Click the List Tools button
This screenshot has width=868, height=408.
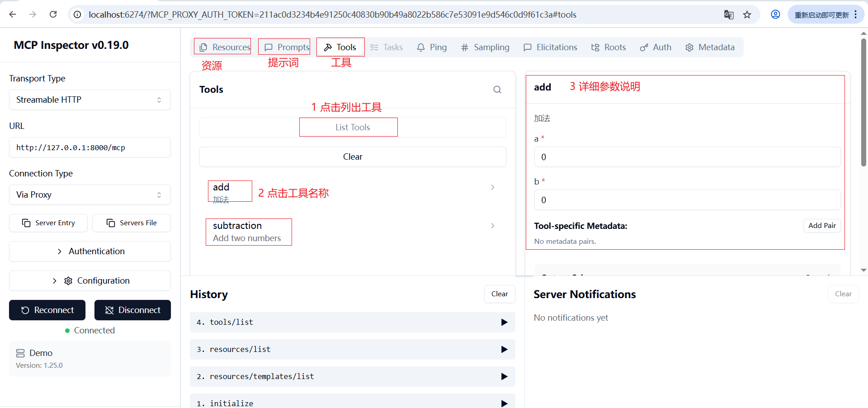(x=353, y=127)
